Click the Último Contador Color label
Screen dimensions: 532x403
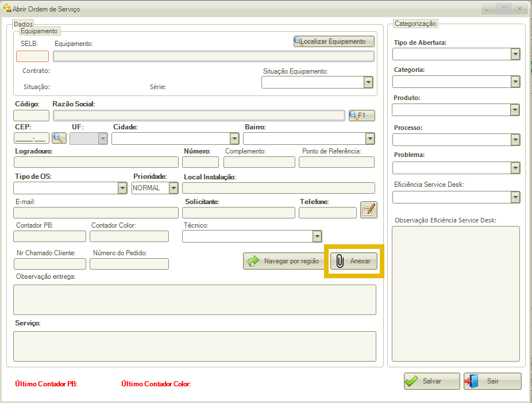[156, 384]
